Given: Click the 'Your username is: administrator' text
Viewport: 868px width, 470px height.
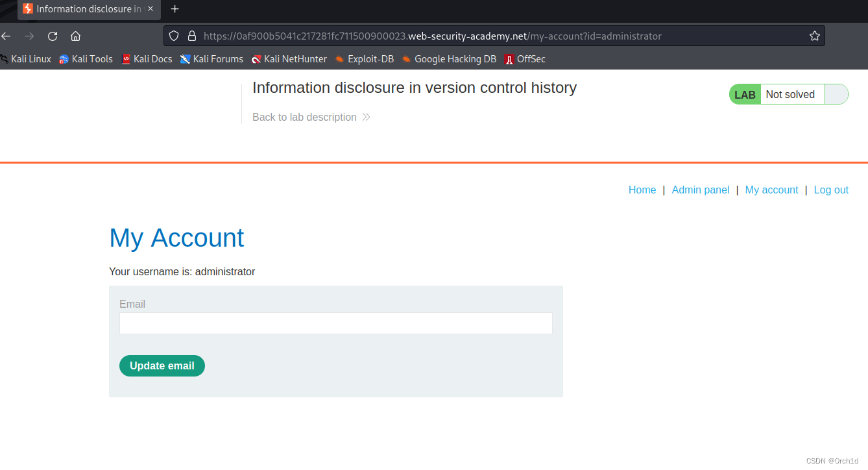Looking at the screenshot, I should pos(182,272).
